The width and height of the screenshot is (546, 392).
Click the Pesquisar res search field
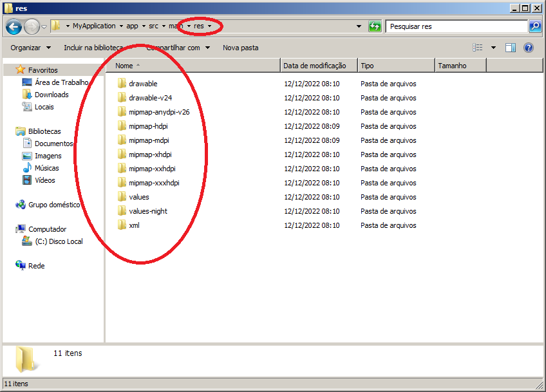[456, 26]
